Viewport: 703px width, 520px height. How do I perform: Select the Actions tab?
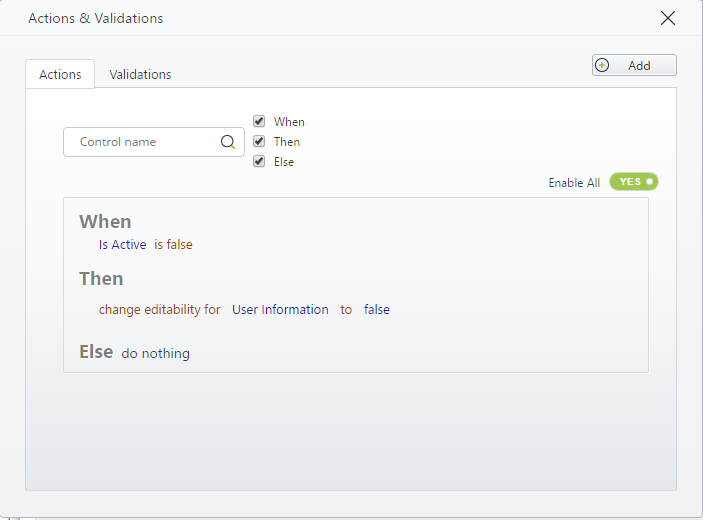click(x=60, y=74)
